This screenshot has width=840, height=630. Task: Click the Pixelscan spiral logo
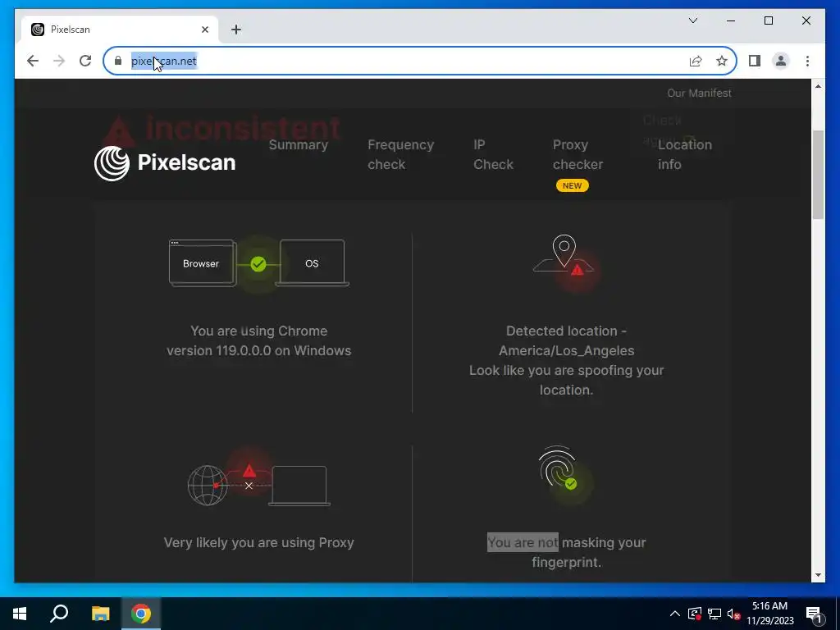coord(112,163)
